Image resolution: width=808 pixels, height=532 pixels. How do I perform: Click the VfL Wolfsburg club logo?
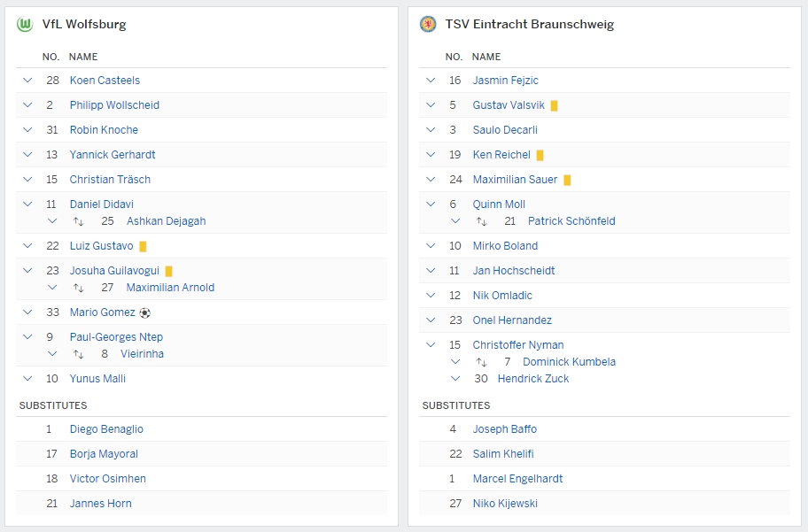(25, 25)
